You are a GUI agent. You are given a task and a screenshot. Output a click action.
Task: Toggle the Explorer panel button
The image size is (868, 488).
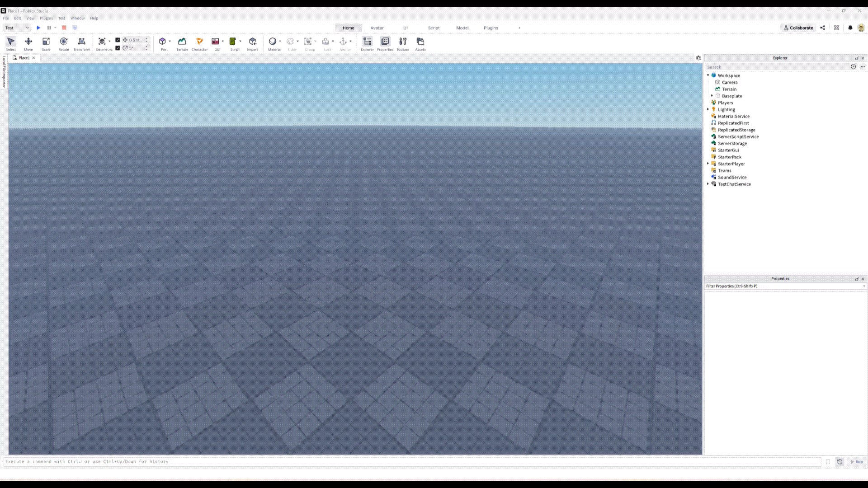367,43
